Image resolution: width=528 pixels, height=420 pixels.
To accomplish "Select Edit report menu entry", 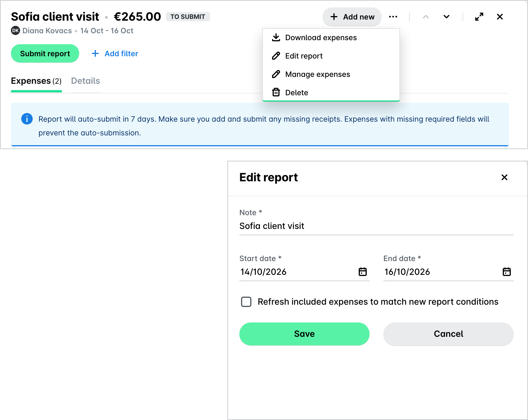I will click(331, 56).
